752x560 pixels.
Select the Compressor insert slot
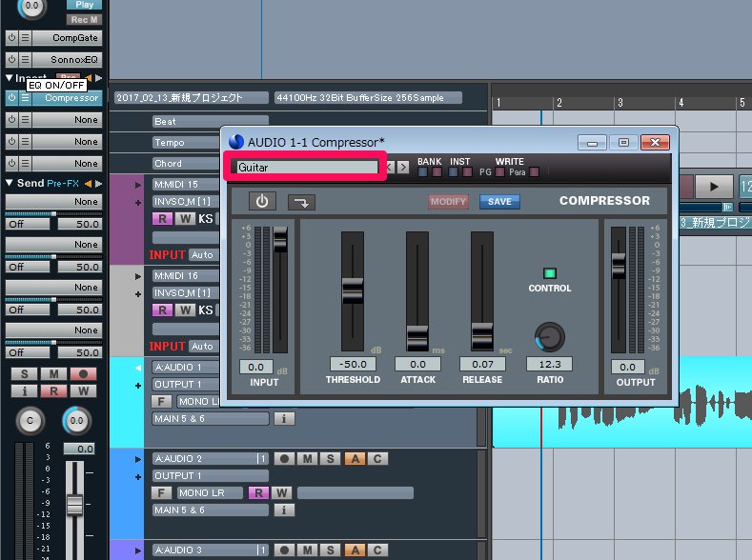68,98
